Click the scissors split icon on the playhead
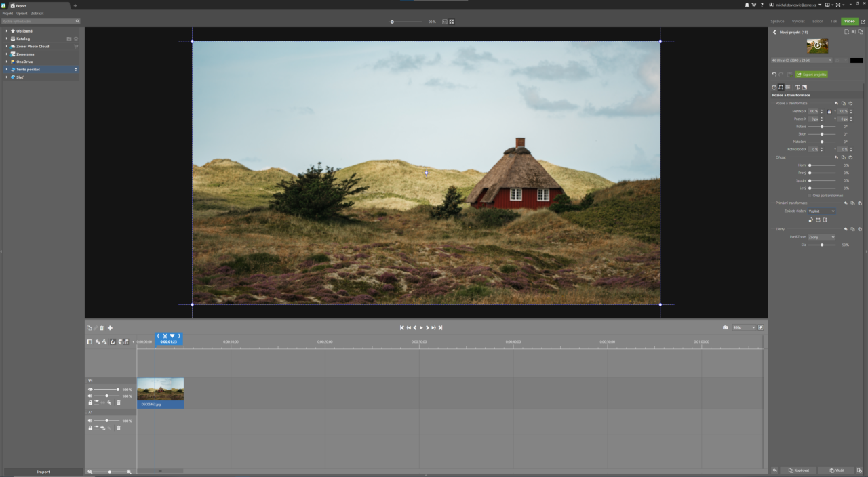Screen dimensions: 868x477 point(165,335)
